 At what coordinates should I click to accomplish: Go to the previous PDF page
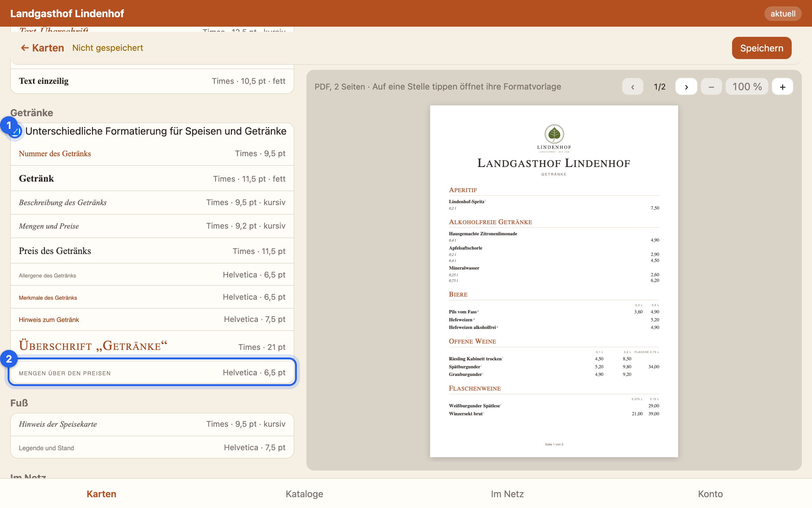[632, 87]
